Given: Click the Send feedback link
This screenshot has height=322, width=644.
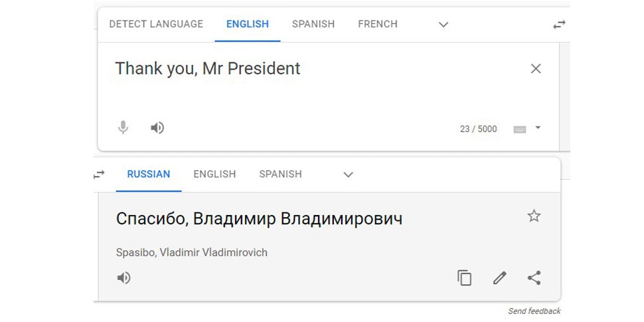Looking at the screenshot, I should 534,311.
